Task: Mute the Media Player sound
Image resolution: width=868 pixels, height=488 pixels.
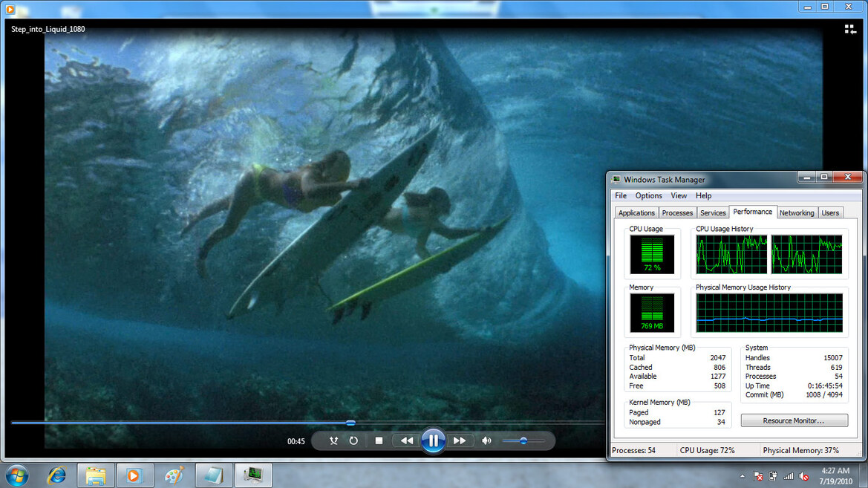Action: (x=486, y=441)
